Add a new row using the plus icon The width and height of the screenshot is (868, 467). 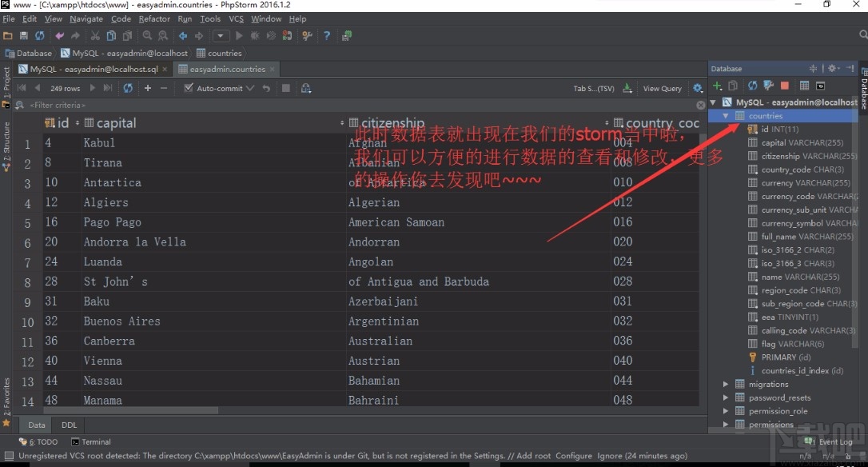tap(147, 88)
